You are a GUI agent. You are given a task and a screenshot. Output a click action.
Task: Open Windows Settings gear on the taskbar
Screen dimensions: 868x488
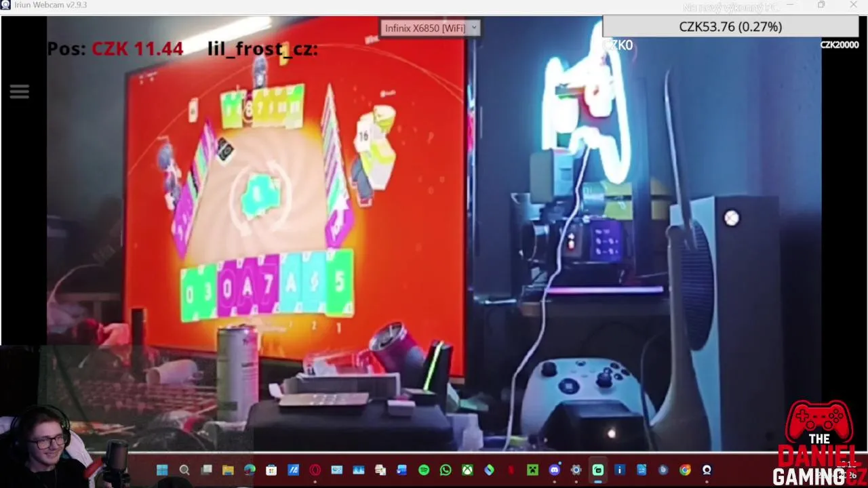pos(576,470)
